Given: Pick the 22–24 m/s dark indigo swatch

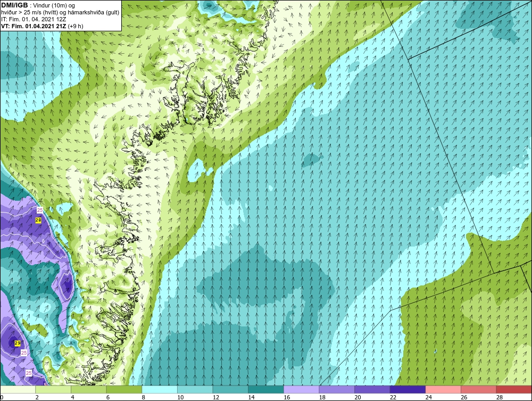Looking at the screenshot, I should point(408,389).
